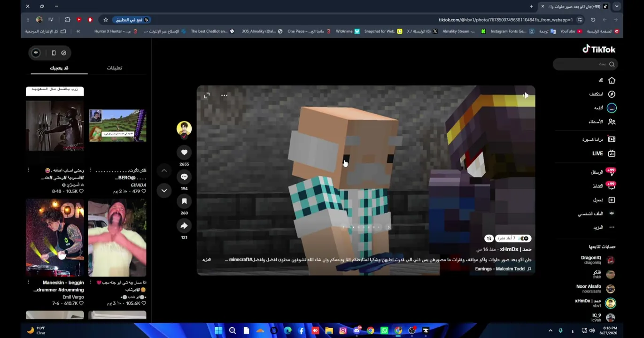
Task: Open Chrome three-dot menu
Action: click(x=28, y=20)
